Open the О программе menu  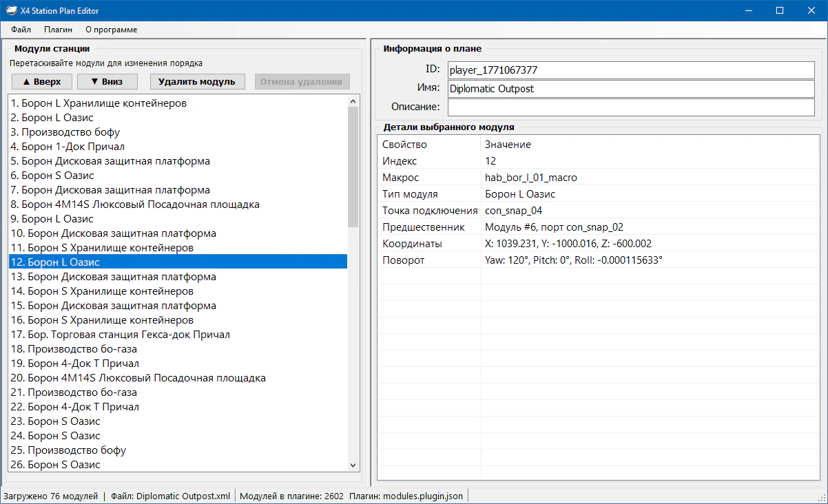click(111, 30)
